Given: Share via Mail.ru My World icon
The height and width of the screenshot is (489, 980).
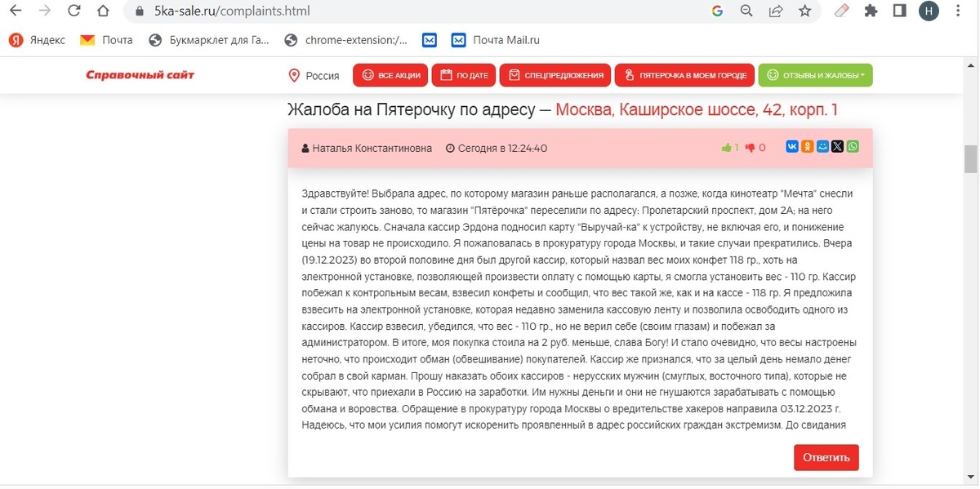Looking at the screenshot, I should [x=822, y=147].
